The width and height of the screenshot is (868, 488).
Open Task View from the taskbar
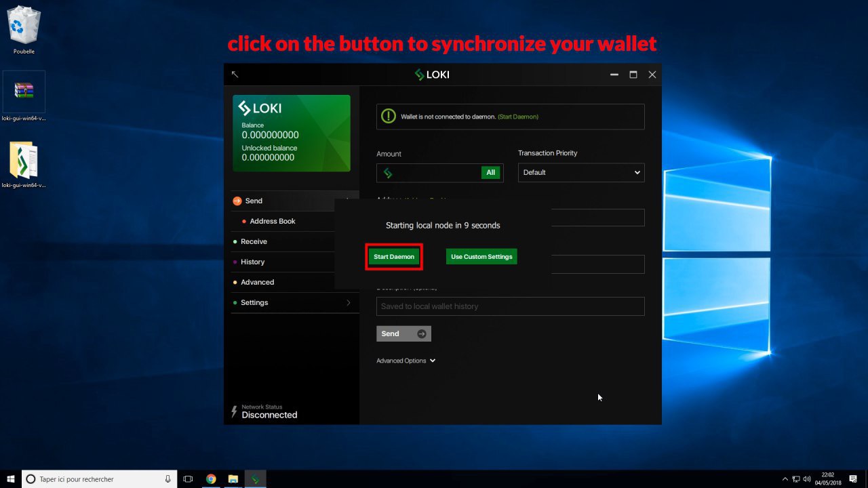click(189, 479)
